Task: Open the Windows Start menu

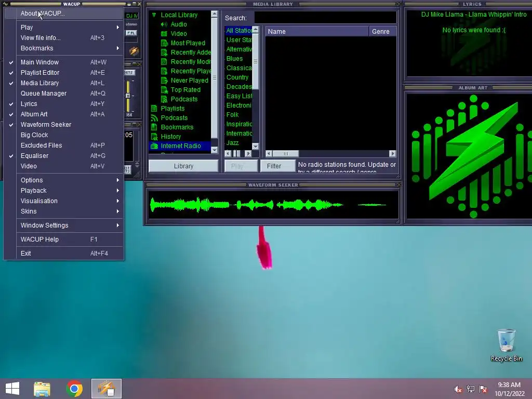Action: coord(12,389)
